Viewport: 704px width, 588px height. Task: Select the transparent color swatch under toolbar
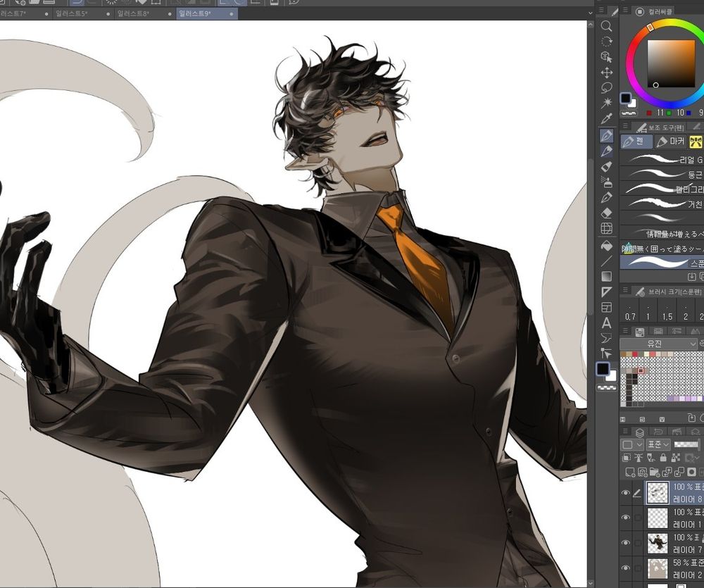click(x=607, y=387)
